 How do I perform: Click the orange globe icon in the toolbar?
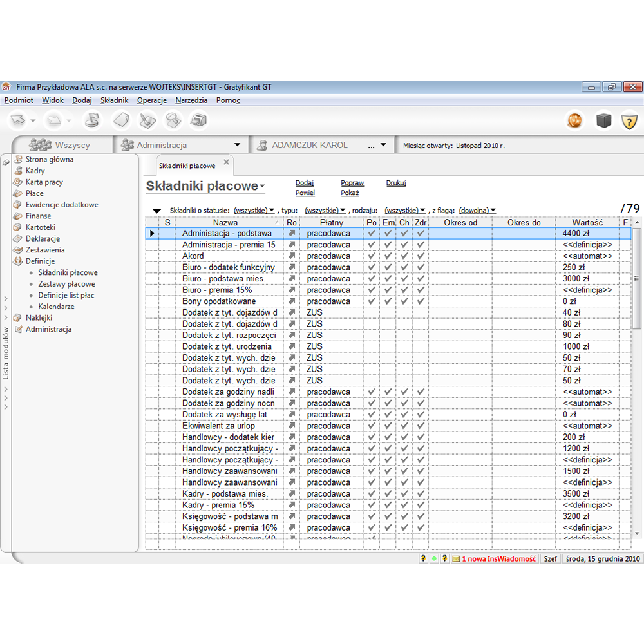click(574, 120)
